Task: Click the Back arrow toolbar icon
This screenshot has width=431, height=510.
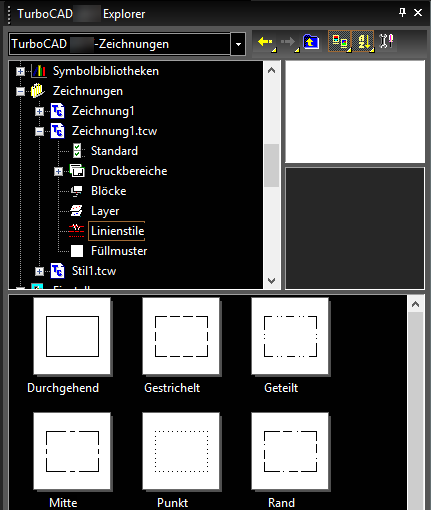Action: click(x=266, y=42)
